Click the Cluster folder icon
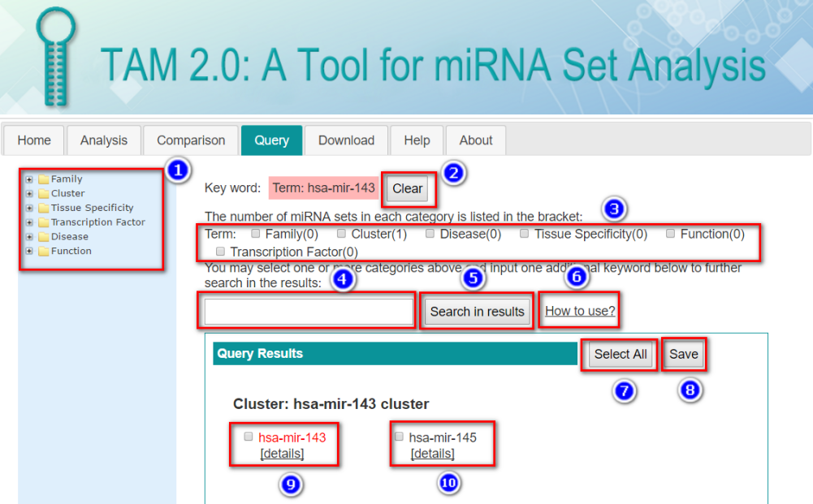 tap(44, 194)
